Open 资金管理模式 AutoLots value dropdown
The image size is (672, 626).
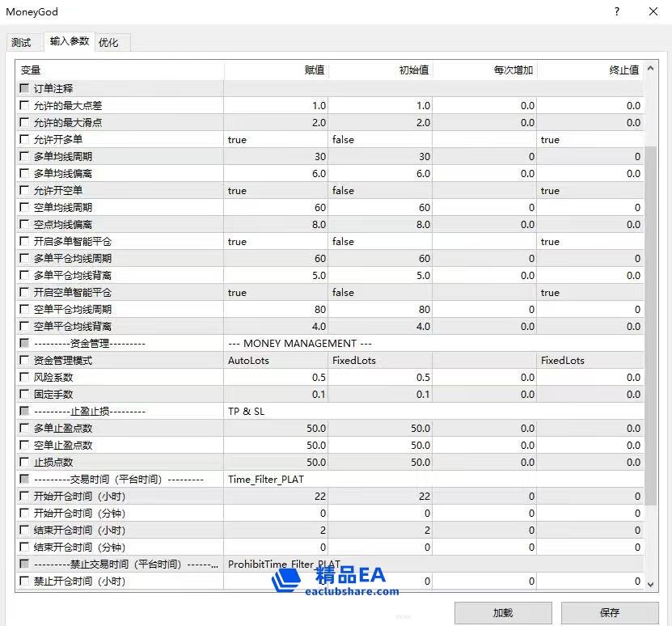275,360
